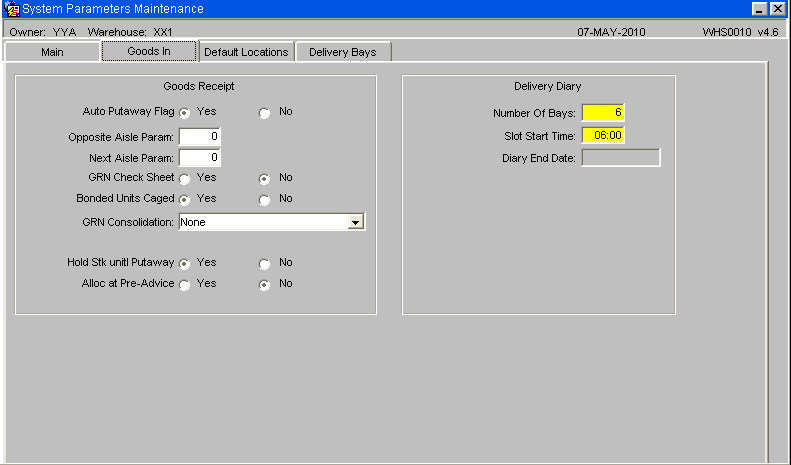The width and height of the screenshot is (791, 465).
Task: Click the application icon in the title bar
Action: pos(12,9)
